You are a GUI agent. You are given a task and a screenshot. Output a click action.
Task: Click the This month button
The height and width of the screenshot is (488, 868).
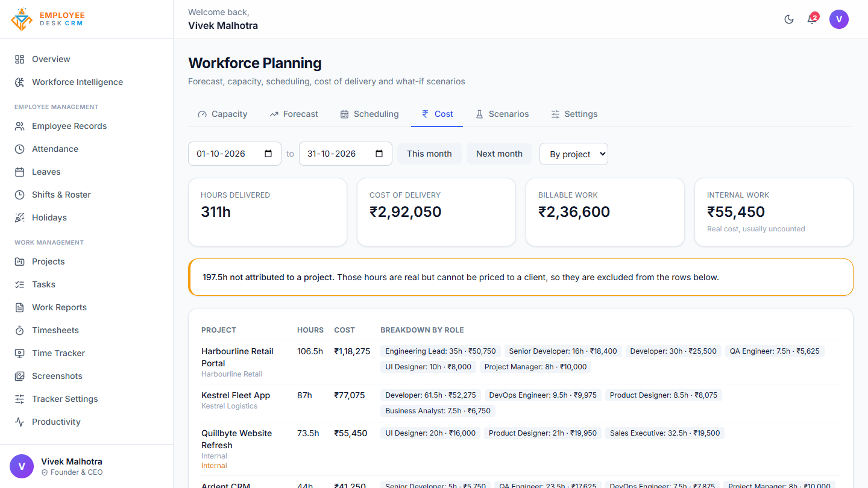(x=429, y=154)
